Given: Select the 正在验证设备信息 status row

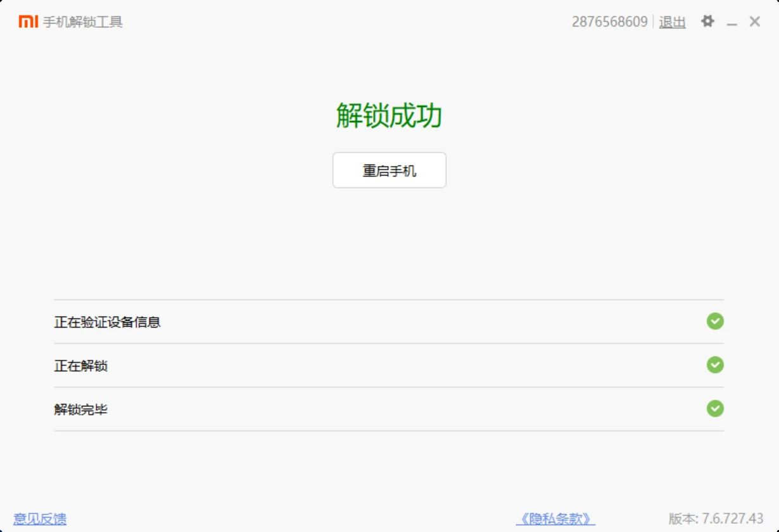Looking at the screenshot, I should point(108,322).
